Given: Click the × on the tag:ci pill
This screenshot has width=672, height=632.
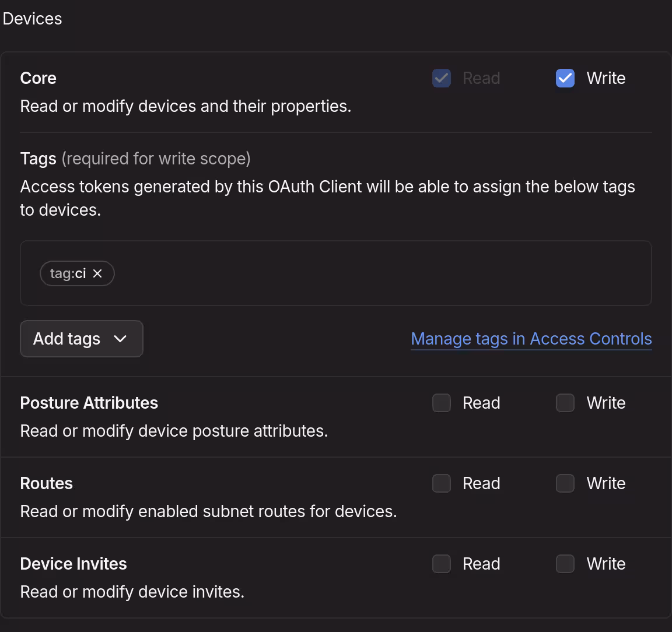Looking at the screenshot, I should click(98, 273).
